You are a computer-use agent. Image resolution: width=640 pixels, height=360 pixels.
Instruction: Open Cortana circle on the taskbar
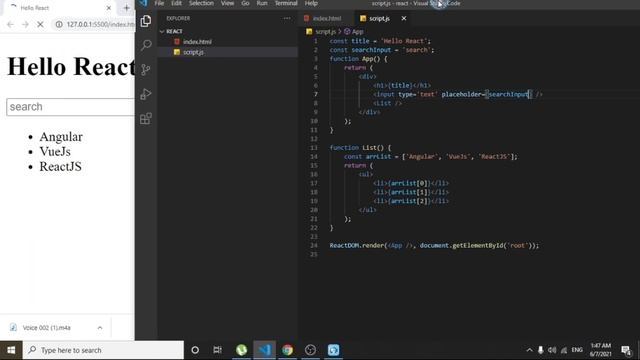coord(195,350)
